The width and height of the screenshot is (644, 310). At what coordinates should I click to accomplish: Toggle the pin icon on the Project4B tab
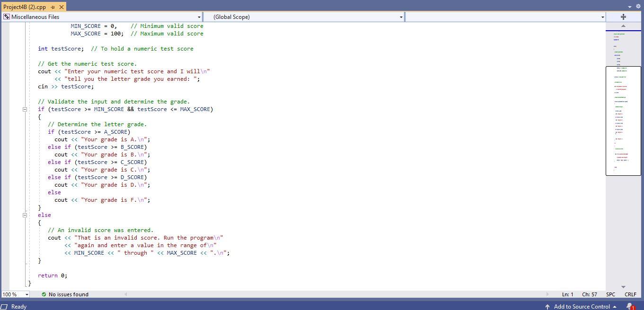coord(53,7)
